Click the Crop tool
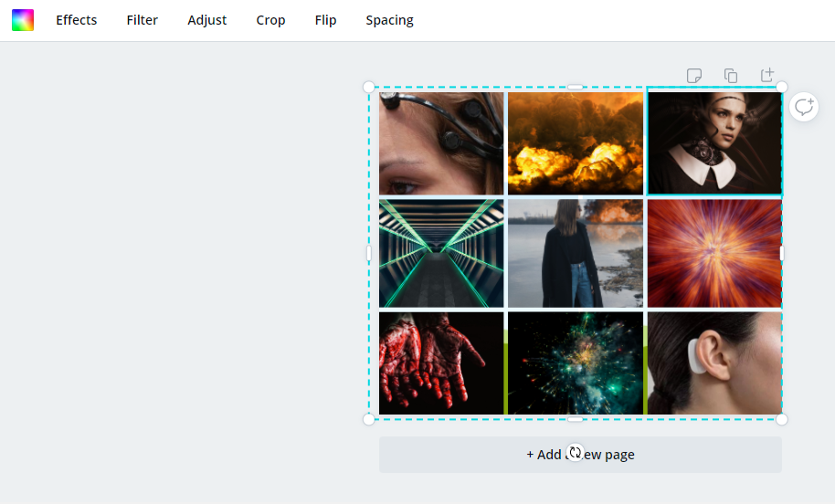835x504 pixels. coord(270,20)
